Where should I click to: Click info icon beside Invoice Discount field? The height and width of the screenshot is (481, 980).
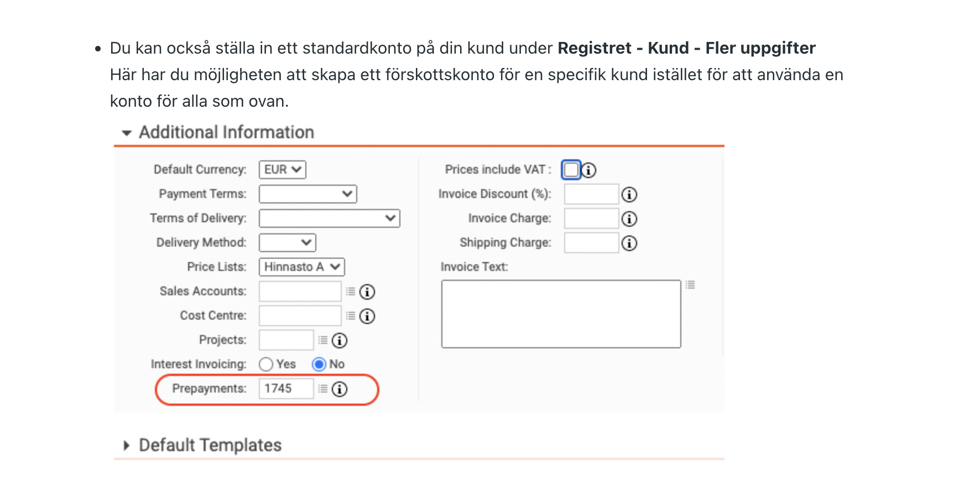pyautogui.click(x=629, y=195)
